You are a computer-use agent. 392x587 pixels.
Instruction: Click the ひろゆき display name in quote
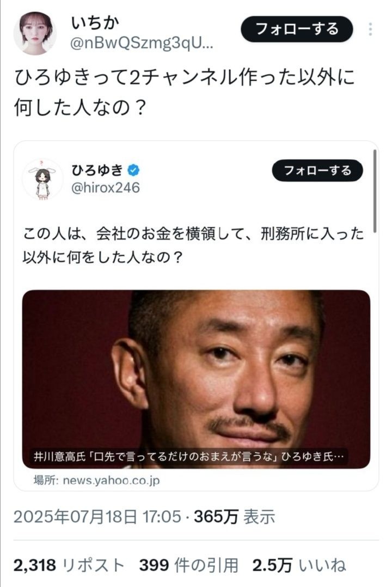point(97,171)
